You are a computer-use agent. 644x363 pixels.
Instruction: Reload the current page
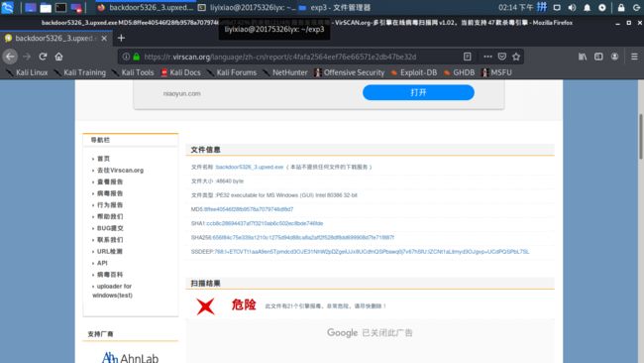click(x=43, y=57)
